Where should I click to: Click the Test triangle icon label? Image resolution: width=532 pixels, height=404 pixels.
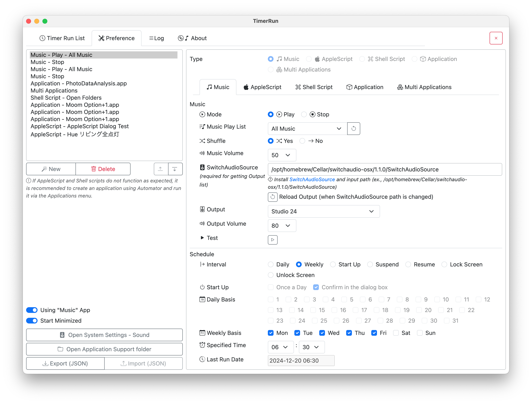tap(202, 238)
